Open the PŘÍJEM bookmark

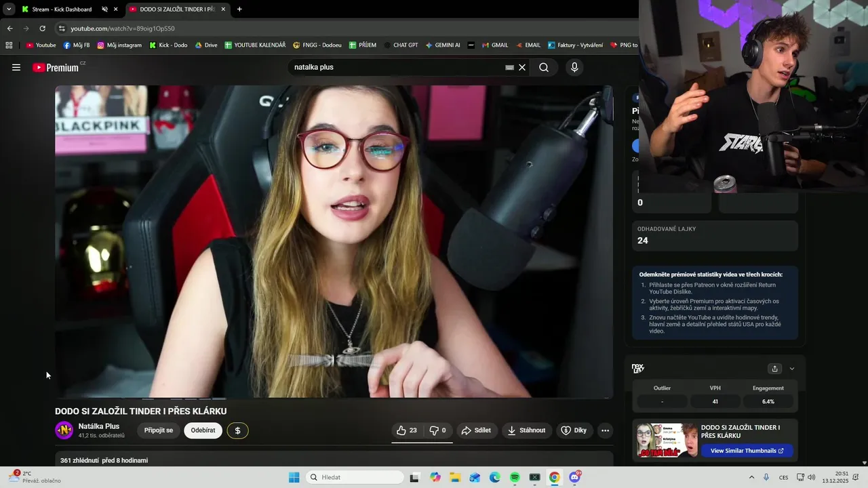click(363, 45)
